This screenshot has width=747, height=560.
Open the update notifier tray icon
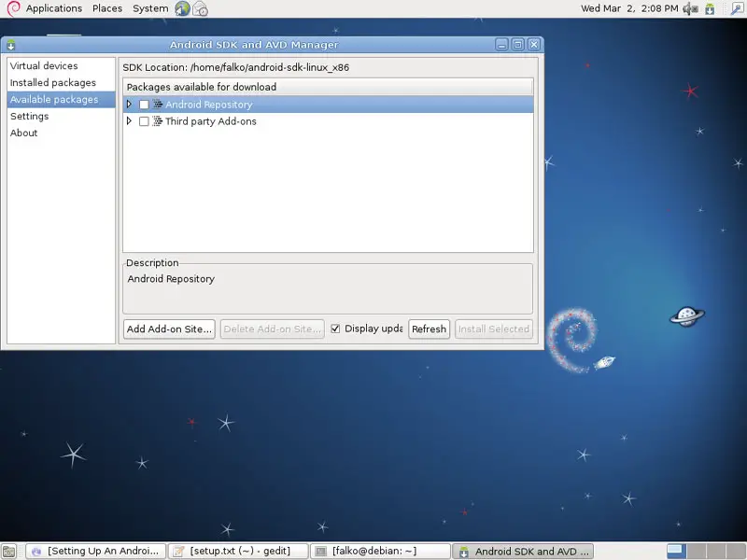click(x=710, y=8)
